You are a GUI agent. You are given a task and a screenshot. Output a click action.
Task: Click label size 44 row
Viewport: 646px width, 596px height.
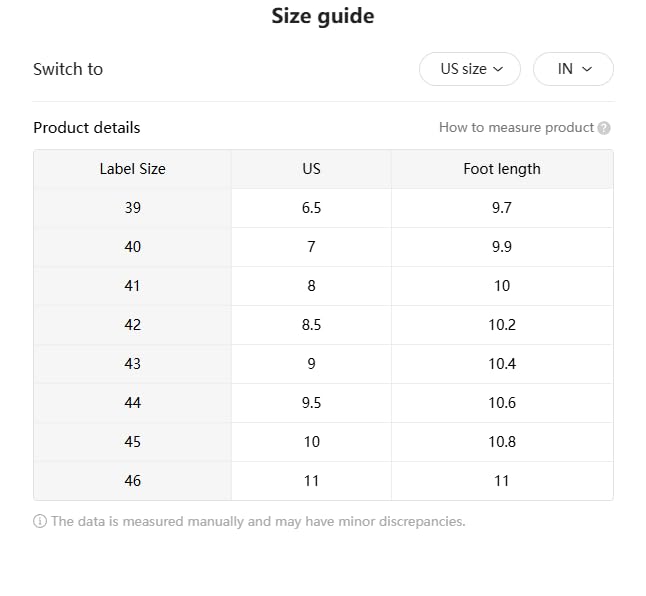pos(132,403)
